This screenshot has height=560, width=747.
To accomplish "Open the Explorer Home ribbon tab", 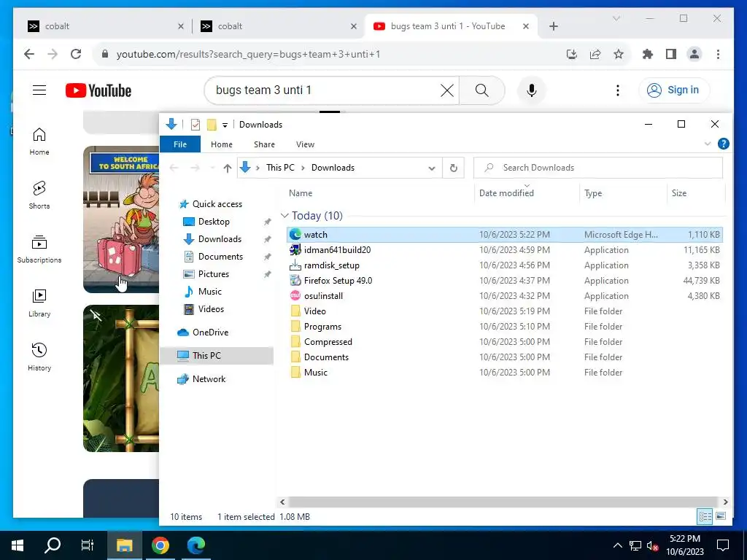I will [x=222, y=144].
